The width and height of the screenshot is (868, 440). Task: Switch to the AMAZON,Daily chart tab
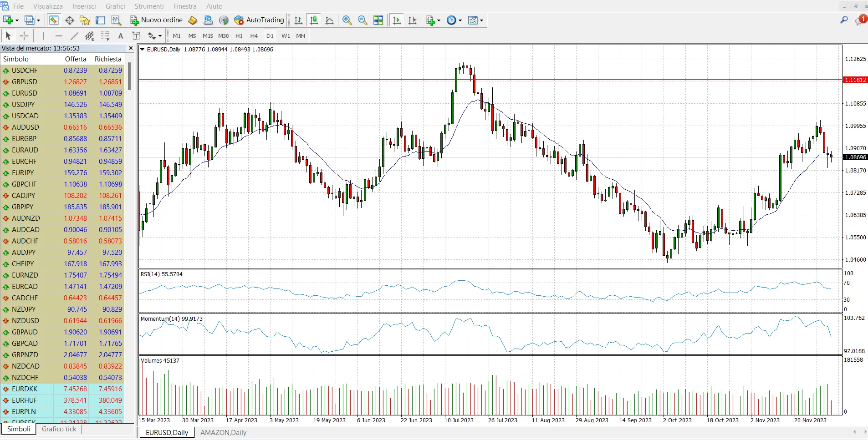tap(223, 433)
